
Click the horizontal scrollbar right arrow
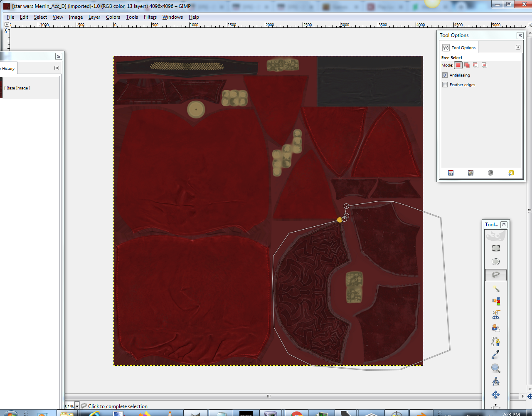(523, 396)
